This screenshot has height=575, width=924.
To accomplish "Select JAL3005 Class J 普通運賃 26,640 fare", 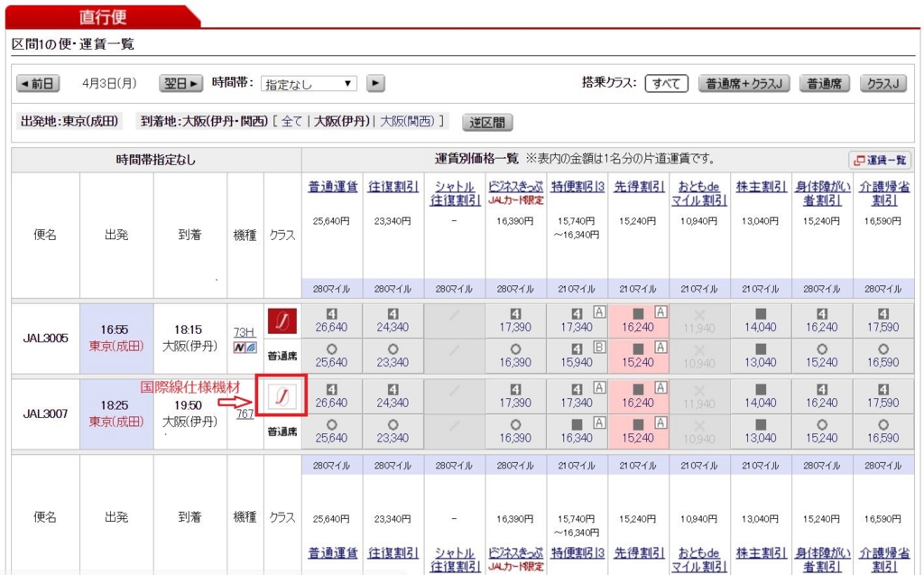I will pos(332,320).
